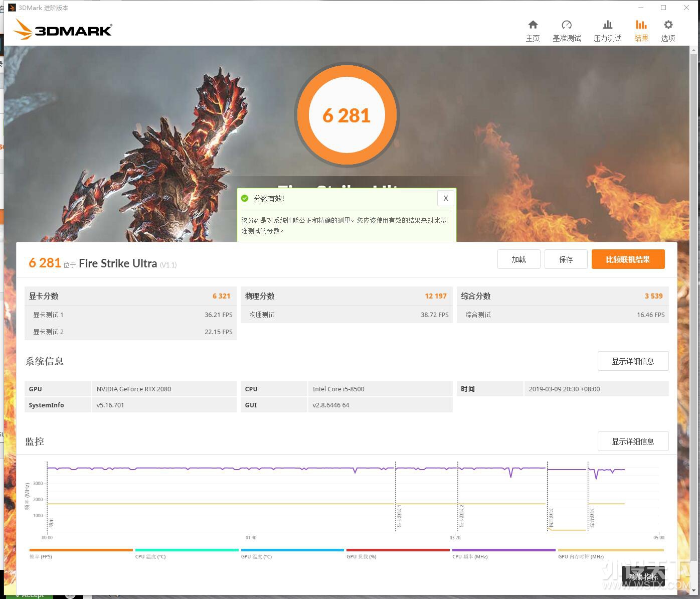Screen dimensions: 700x599
Task: Click the 综合分数 3 539 header
Action: [x=563, y=296]
